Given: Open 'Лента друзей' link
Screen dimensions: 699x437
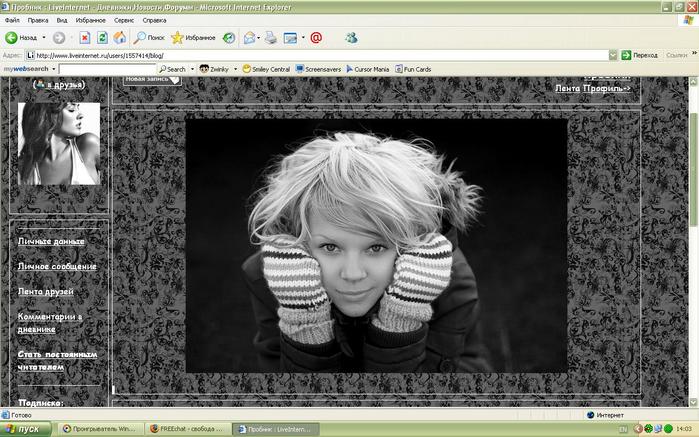Looking at the screenshot, I should [x=45, y=292].
